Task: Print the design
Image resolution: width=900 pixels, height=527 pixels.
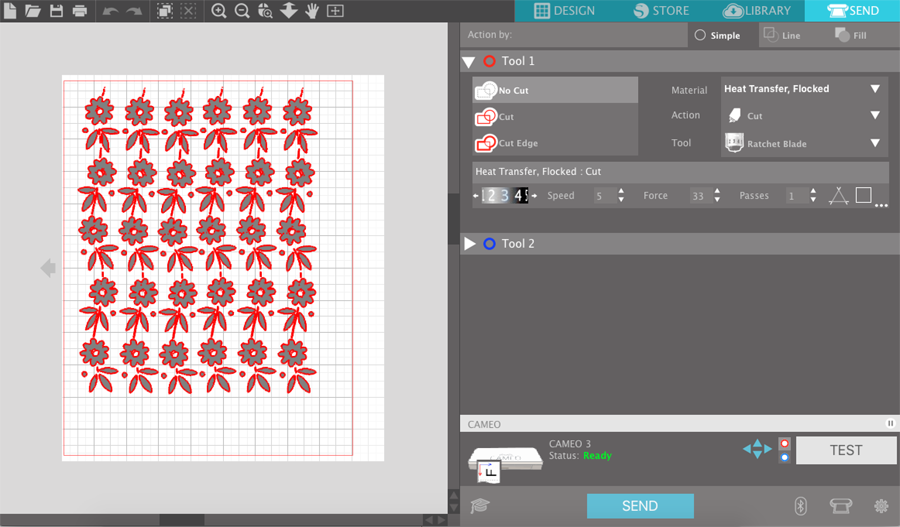Action: (x=80, y=10)
